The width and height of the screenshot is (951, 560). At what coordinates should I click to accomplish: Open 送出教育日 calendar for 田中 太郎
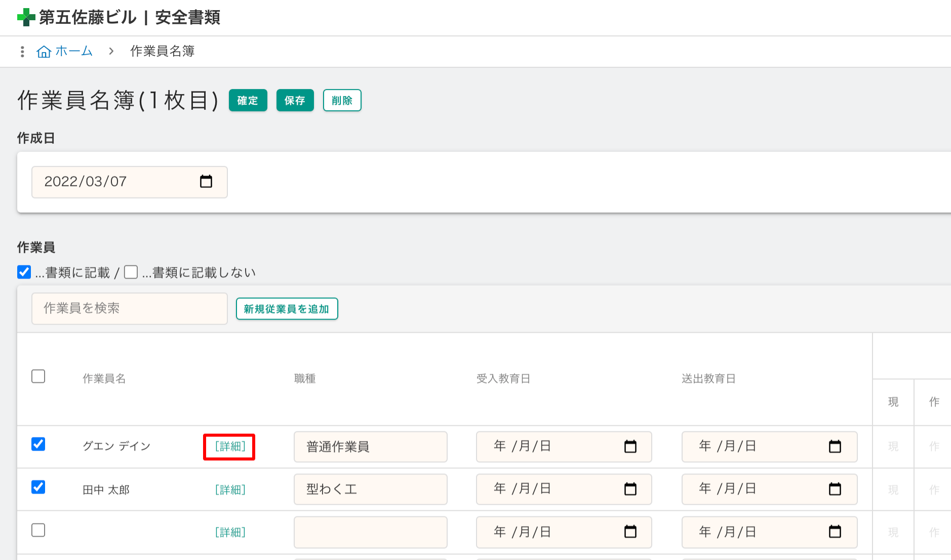tap(835, 489)
